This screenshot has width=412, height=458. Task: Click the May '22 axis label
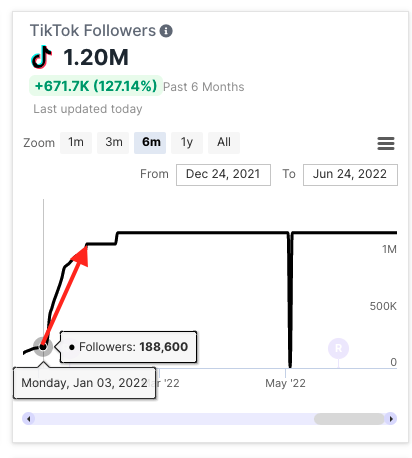285,383
